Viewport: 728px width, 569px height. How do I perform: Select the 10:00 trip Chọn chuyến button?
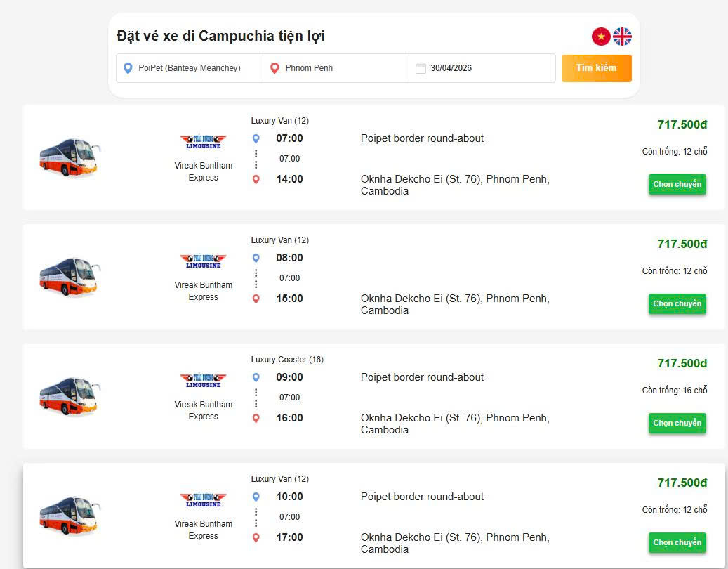point(677,542)
